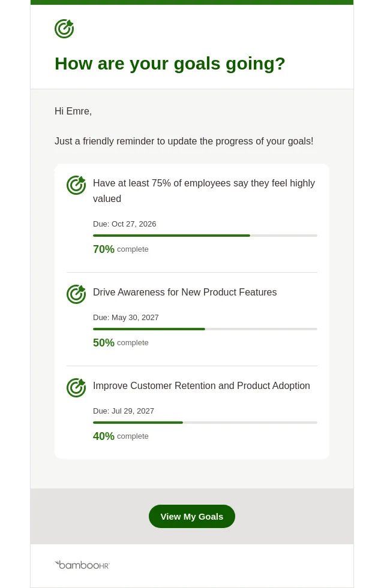
Task: Open the Improve Customer Retention and Product Adoption goal
Action: point(201,386)
